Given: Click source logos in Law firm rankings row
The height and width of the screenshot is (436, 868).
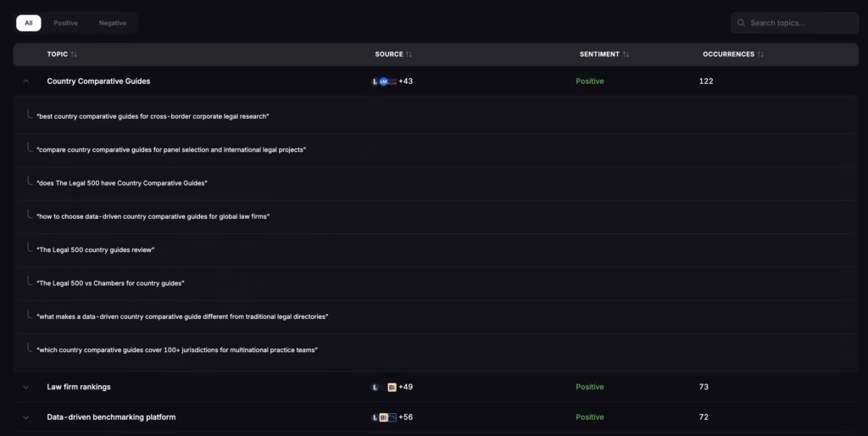Looking at the screenshot, I should click(384, 387).
